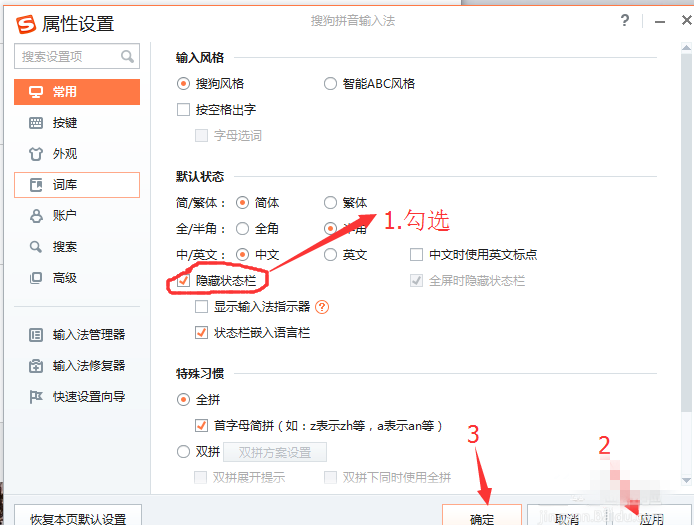Viewport: 694px width, 525px height.
Task: Focus the 搜索设置项 search field
Action: (x=77, y=56)
